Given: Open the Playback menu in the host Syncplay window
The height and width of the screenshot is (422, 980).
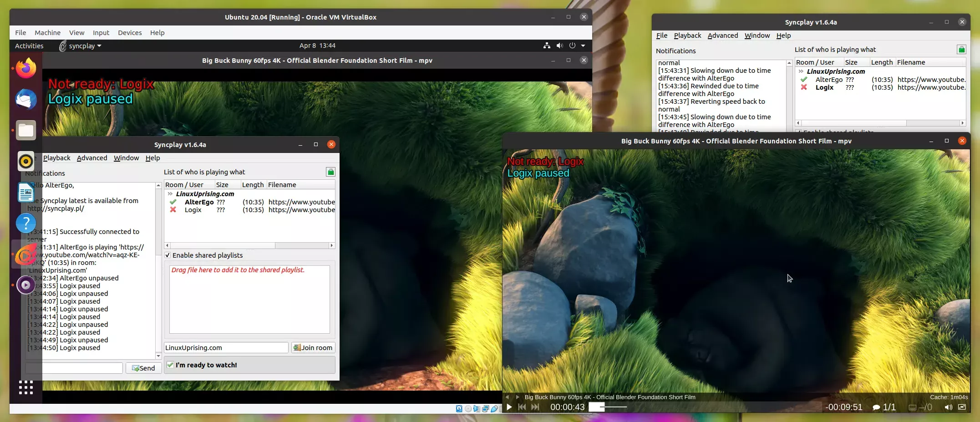Looking at the screenshot, I should pos(687,36).
